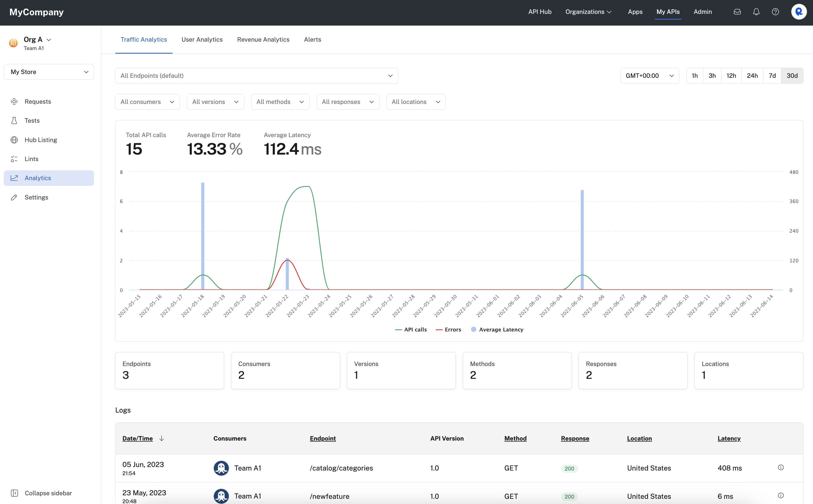Screen dimensions: 813x504
Task: Select the 12h time range
Action: click(x=731, y=76)
